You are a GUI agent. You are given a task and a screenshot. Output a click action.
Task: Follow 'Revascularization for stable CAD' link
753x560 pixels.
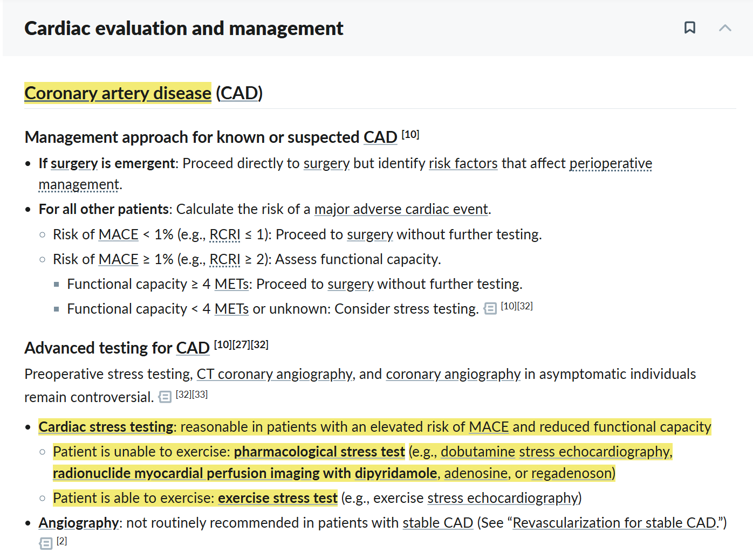click(614, 523)
